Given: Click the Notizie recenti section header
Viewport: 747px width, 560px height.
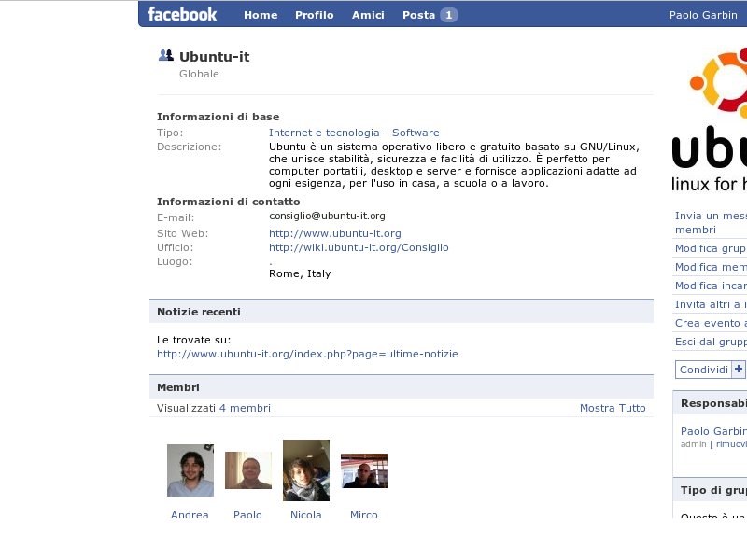Looking at the screenshot, I should coord(402,312).
